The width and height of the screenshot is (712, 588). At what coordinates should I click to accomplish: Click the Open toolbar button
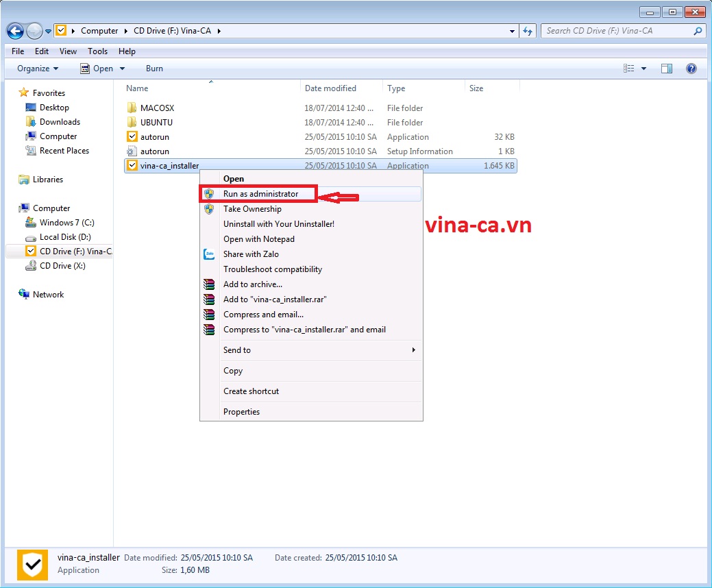pos(97,69)
